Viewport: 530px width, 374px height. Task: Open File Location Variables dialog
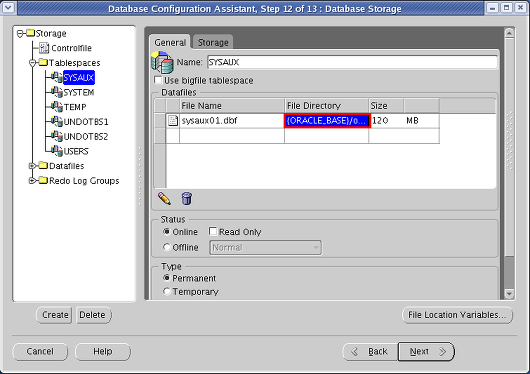[457, 315]
